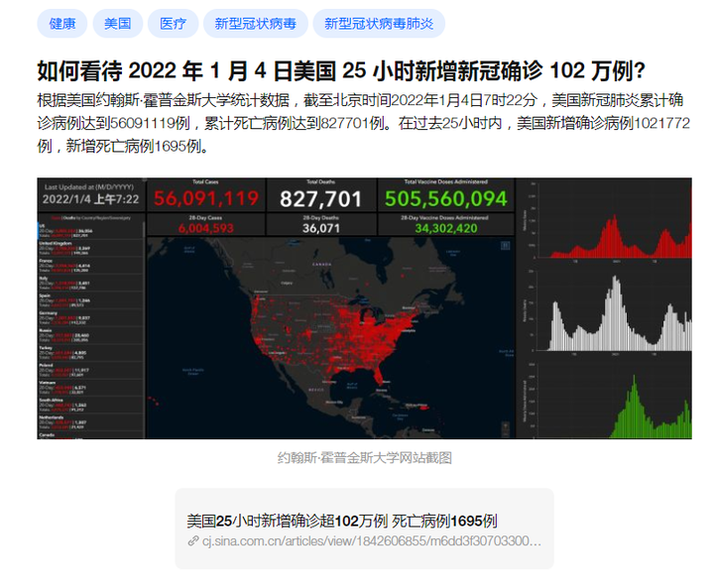The height and width of the screenshot is (588, 714).
Task: Click the cj.sina.com.cn article URL
Action: (x=372, y=540)
